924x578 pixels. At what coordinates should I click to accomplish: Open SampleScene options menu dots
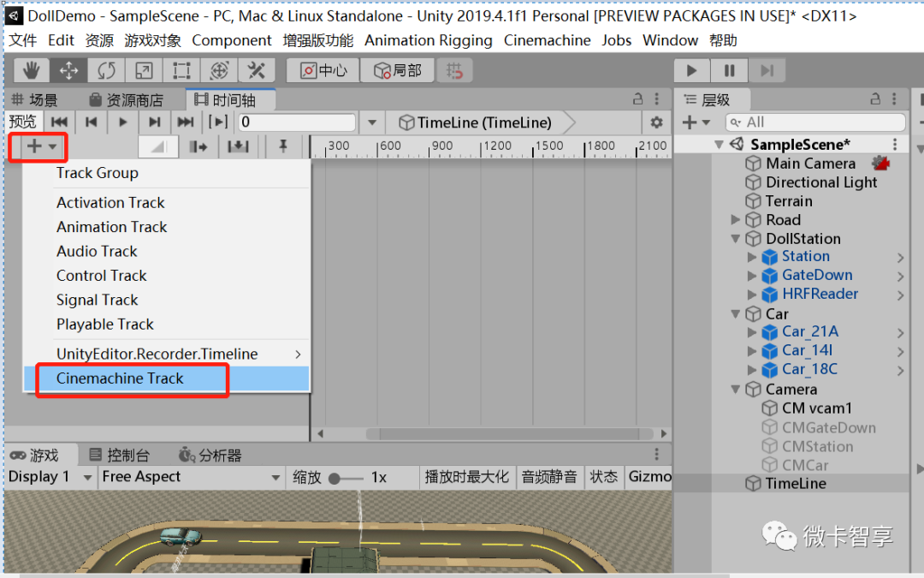coord(895,145)
